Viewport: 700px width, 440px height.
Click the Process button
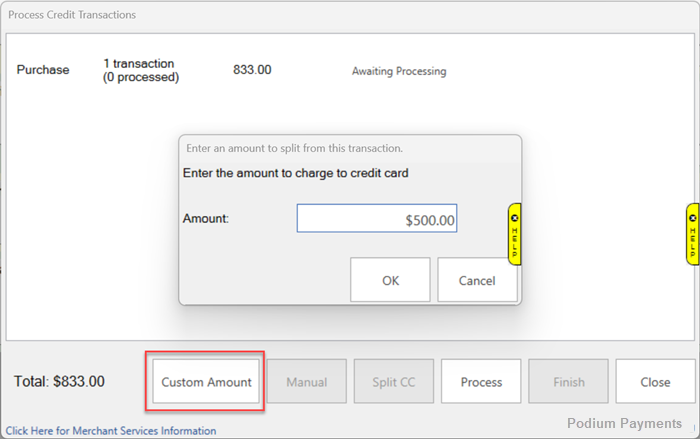pos(481,382)
